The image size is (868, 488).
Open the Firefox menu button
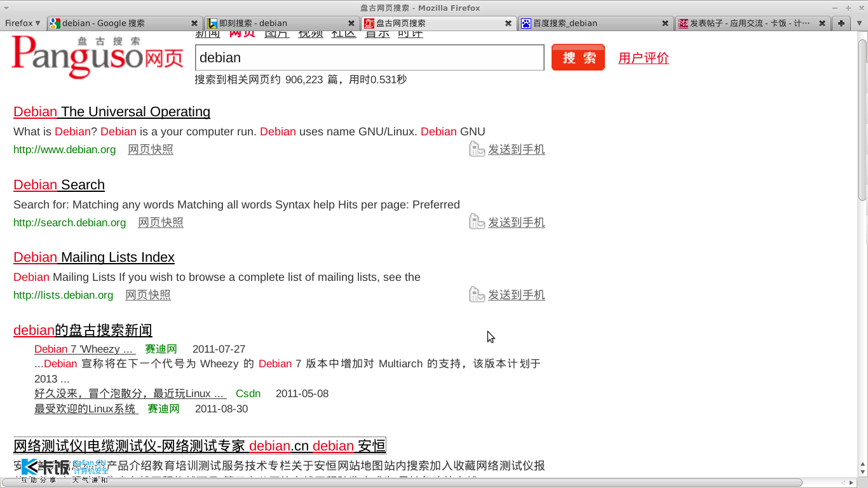click(22, 23)
